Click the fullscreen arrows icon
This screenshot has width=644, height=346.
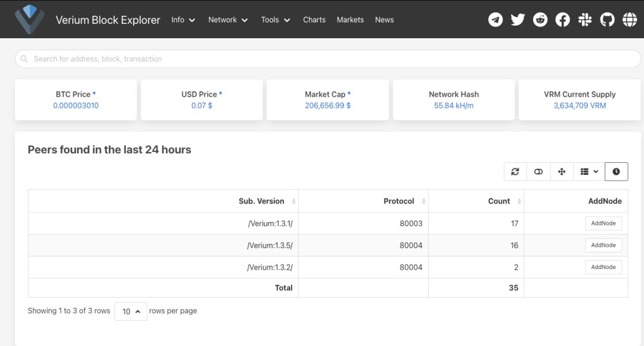pyautogui.click(x=562, y=171)
